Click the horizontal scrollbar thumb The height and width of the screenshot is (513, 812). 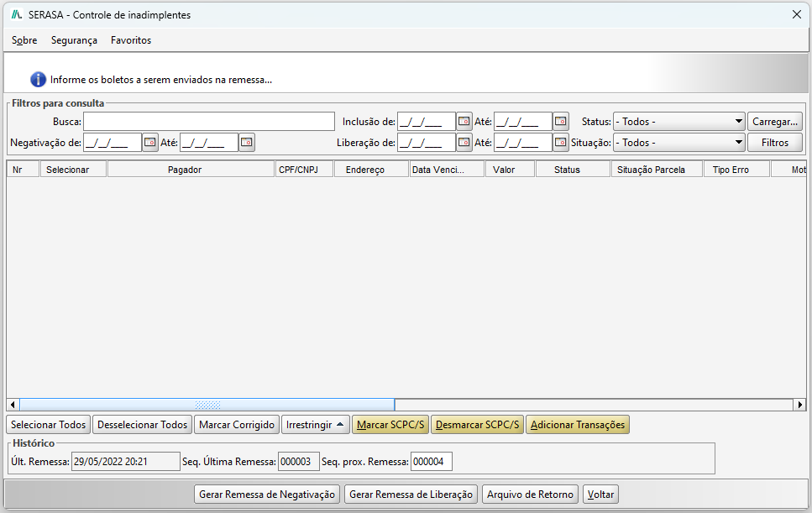(x=207, y=405)
